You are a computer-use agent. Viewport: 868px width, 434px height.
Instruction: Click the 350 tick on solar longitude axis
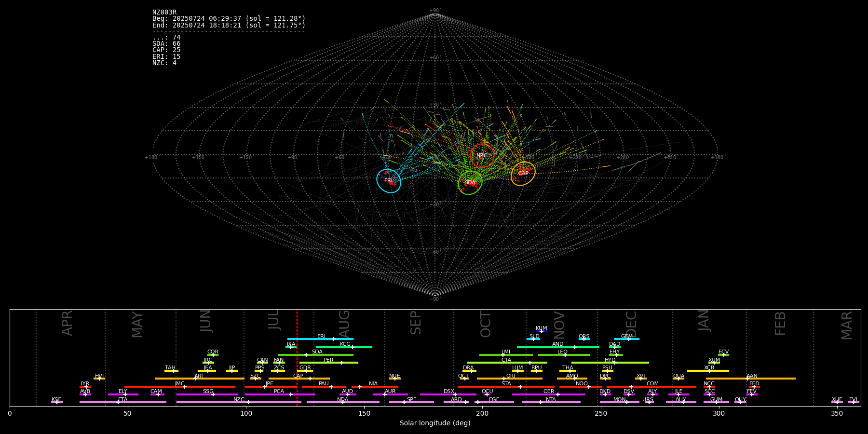837,413
